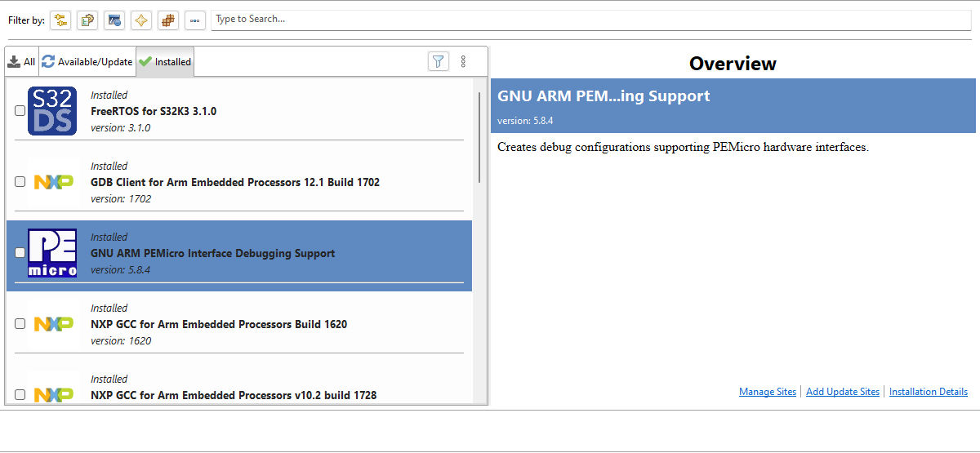Click the Type to Search field
The height and width of the screenshot is (453, 980).
[x=590, y=20]
